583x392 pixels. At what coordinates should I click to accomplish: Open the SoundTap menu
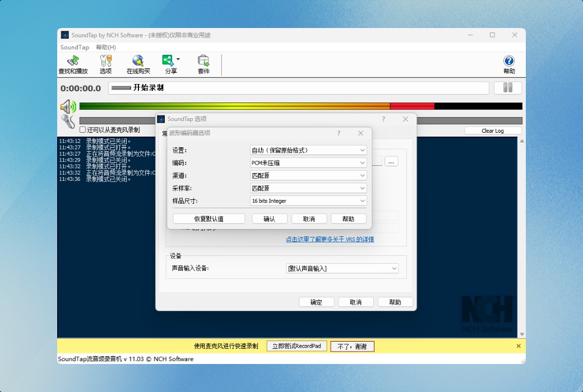point(74,47)
